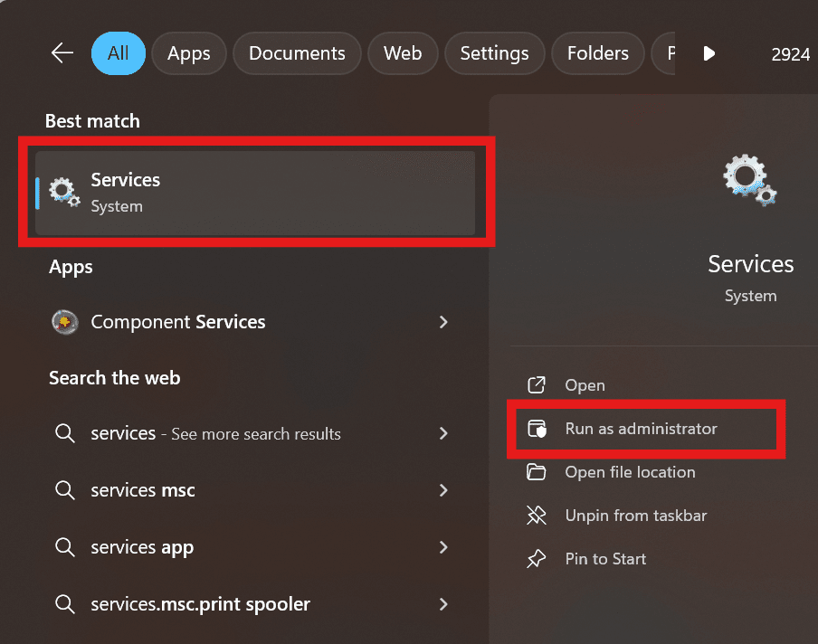Open the Web filter tab
This screenshot has height=644, width=818.
point(403,53)
